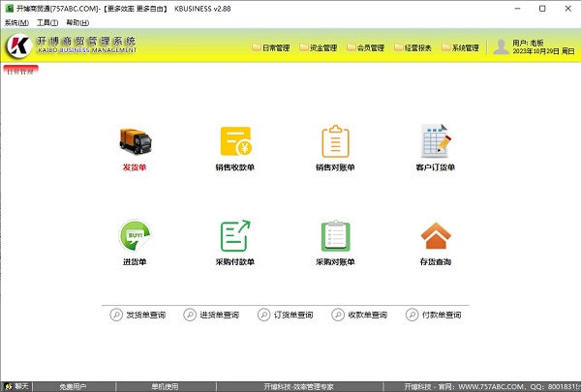This screenshot has width=581, height=392.
Task: Open the 客户订货单 spreadsheet icon
Action: [x=436, y=141]
